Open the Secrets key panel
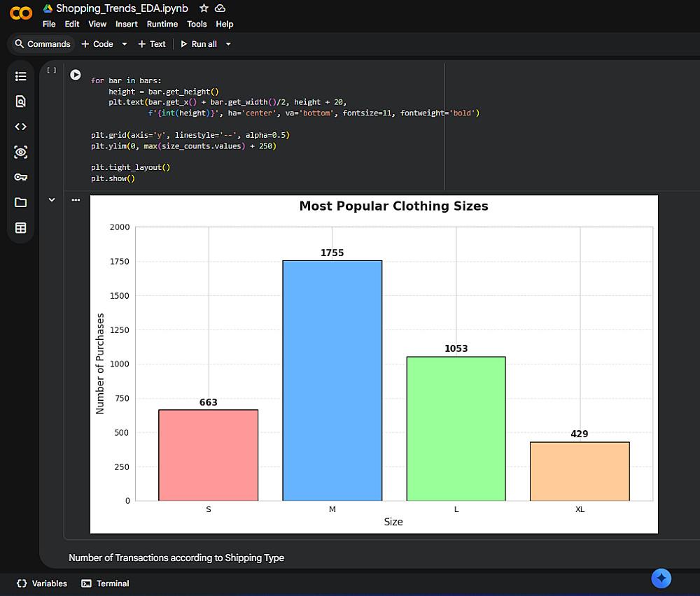The height and width of the screenshot is (596, 700). (20, 177)
